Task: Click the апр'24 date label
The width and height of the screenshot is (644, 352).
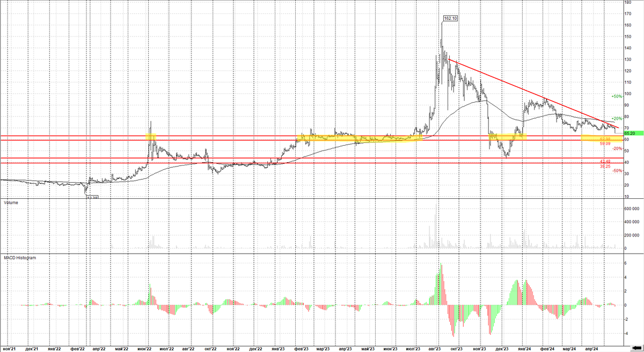Action: click(591, 349)
